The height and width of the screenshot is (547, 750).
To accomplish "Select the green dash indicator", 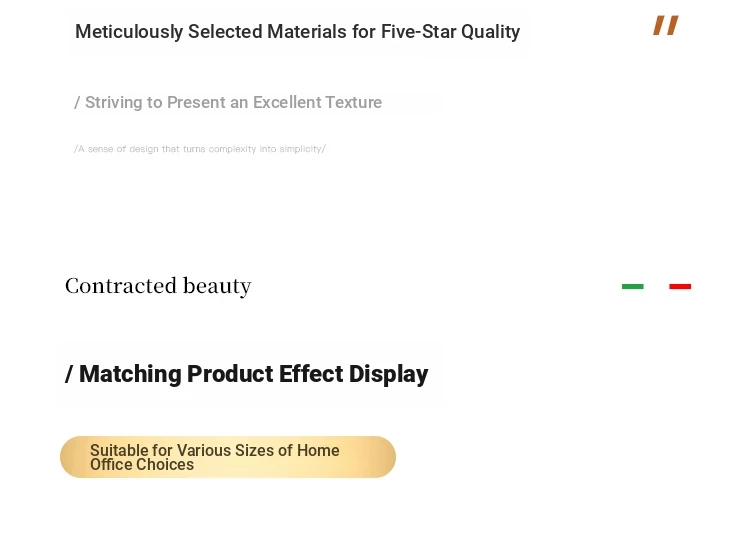I will pos(632,286).
